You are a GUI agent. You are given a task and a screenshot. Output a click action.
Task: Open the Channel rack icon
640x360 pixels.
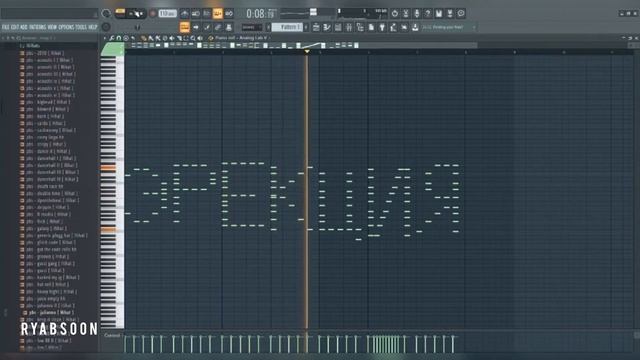click(338, 27)
